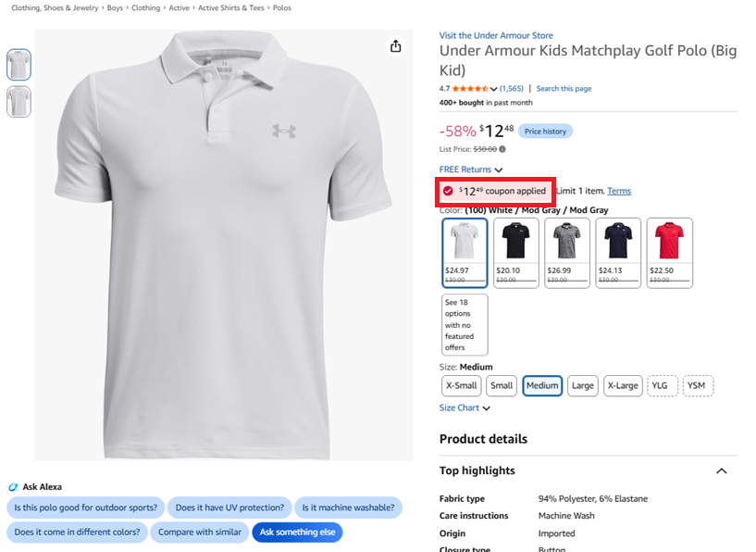
Task: Click the red coupon applied checkmark icon
Action: [x=448, y=191]
